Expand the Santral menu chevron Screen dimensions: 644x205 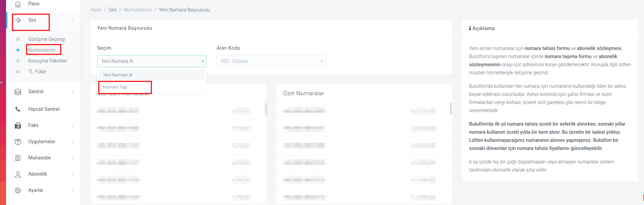pos(72,92)
